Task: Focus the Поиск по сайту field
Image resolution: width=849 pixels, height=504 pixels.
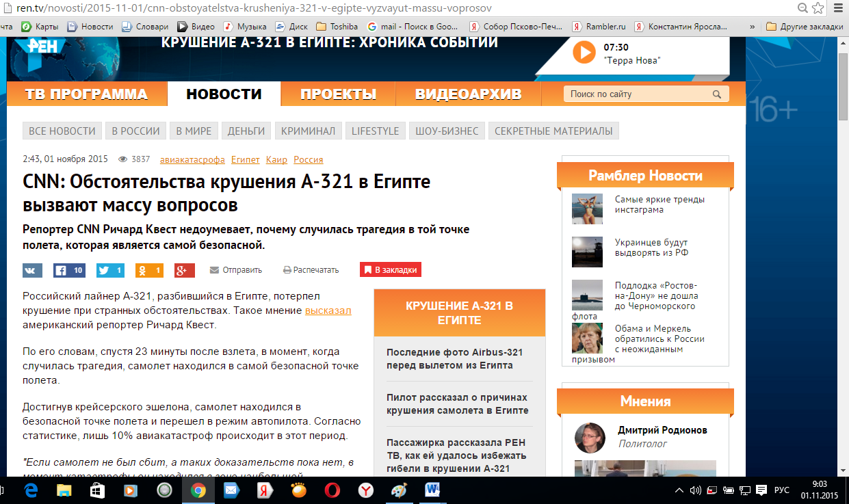Action: click(x=646, y=94)
